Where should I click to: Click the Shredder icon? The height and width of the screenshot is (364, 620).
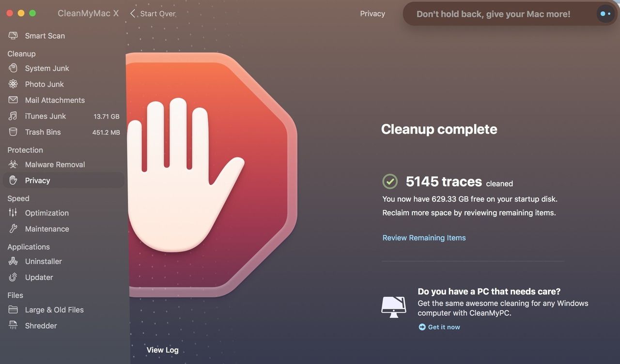pos(13,326)
